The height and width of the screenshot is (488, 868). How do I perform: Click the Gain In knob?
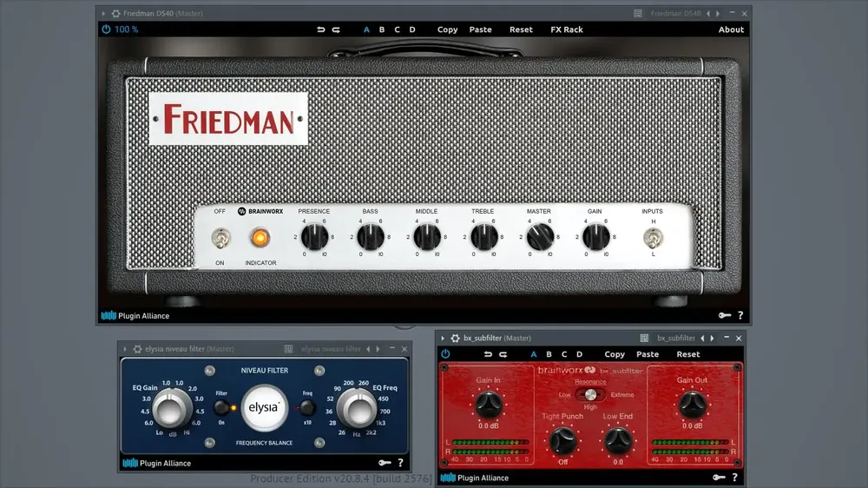pyautogui.click(x=488, y=404)
